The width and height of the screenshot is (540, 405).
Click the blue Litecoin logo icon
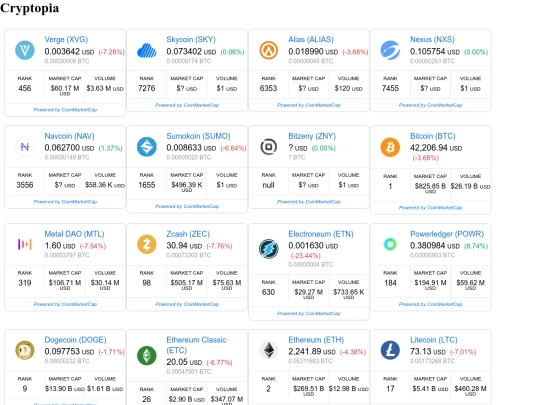coord(390,350)
